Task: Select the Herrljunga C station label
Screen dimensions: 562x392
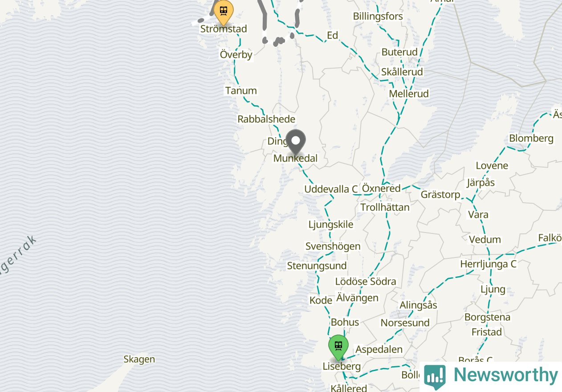Action: tap(488, 264)
